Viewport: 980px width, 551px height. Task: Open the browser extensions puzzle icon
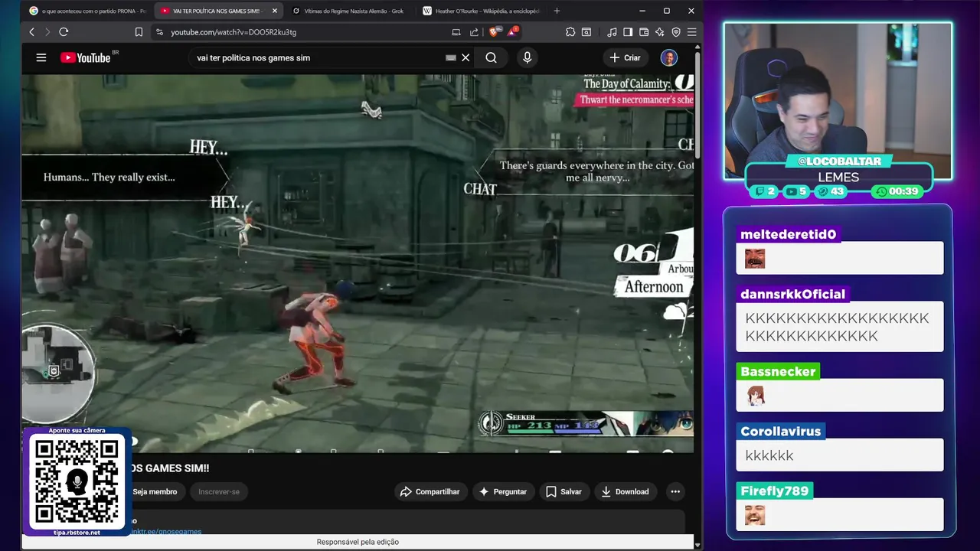570,32
